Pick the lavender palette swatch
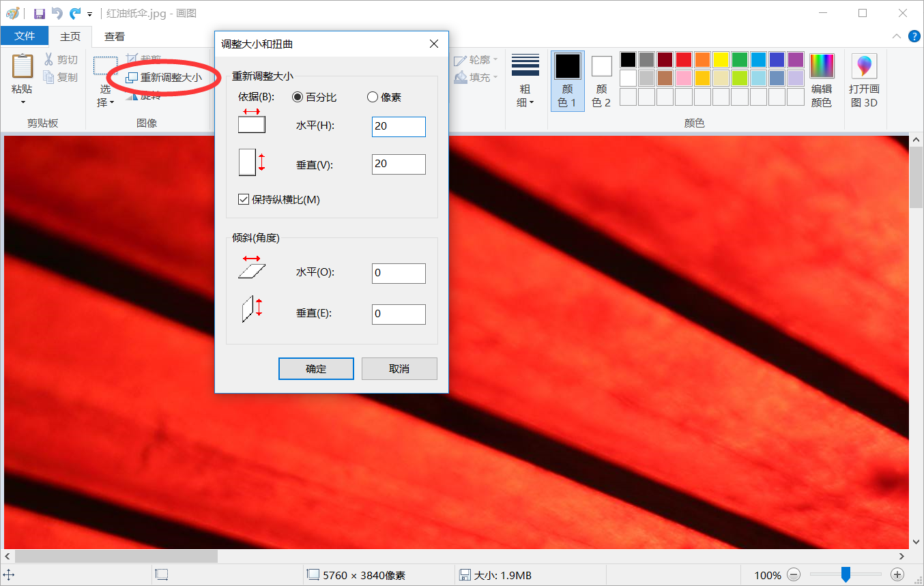Image resolution: width=924 pixels, height=586 pixels. click(x=796, y=78)
